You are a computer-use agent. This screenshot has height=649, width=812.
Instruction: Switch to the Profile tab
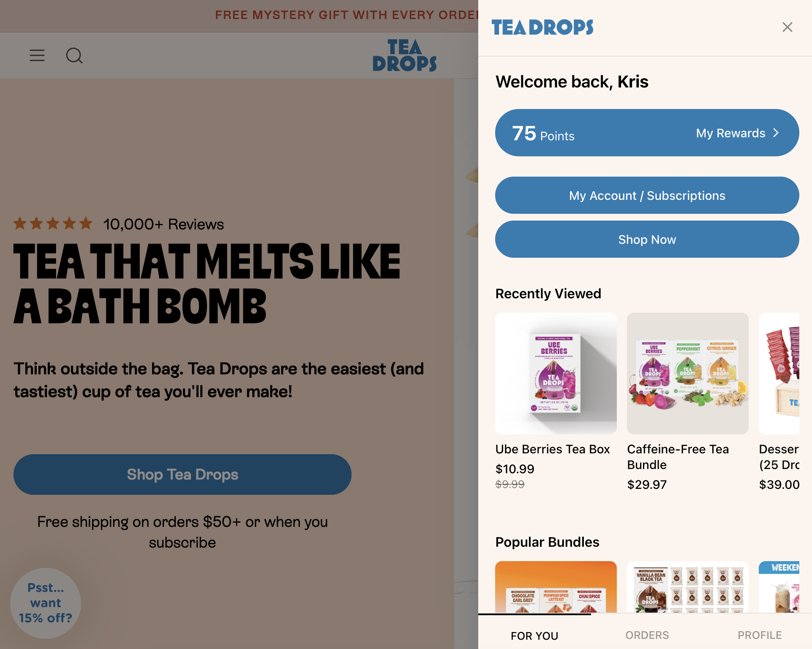tap(759, 635)
